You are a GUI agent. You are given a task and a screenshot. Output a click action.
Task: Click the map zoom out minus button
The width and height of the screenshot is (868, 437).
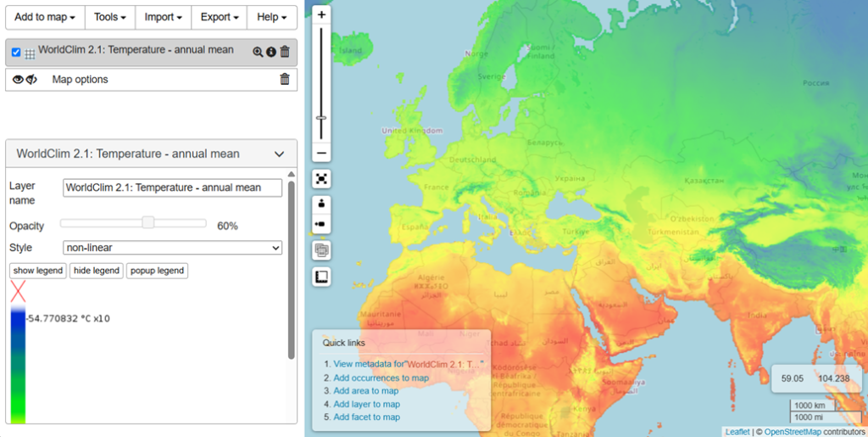coord(321,154)
